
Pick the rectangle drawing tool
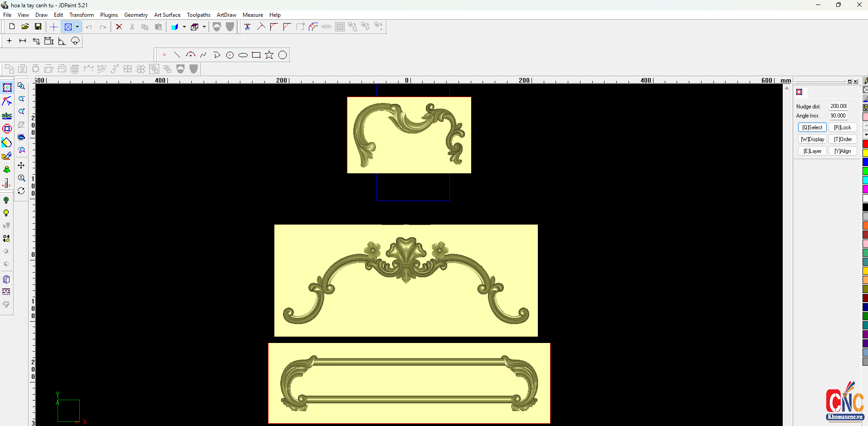tap(256, 55)
